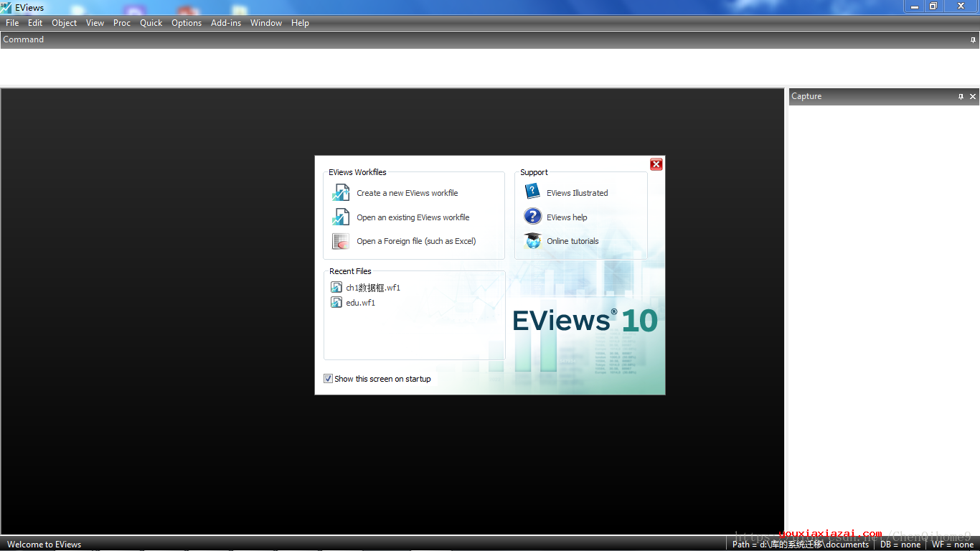Open the Online tutorials link
This screenshot has width=980, height=551.
(x=573, y=241)
